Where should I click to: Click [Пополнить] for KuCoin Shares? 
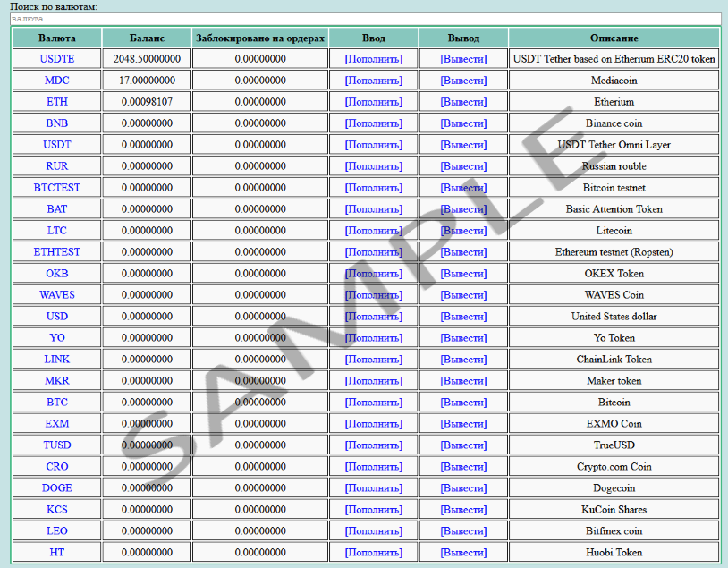(x=373, y=509)
